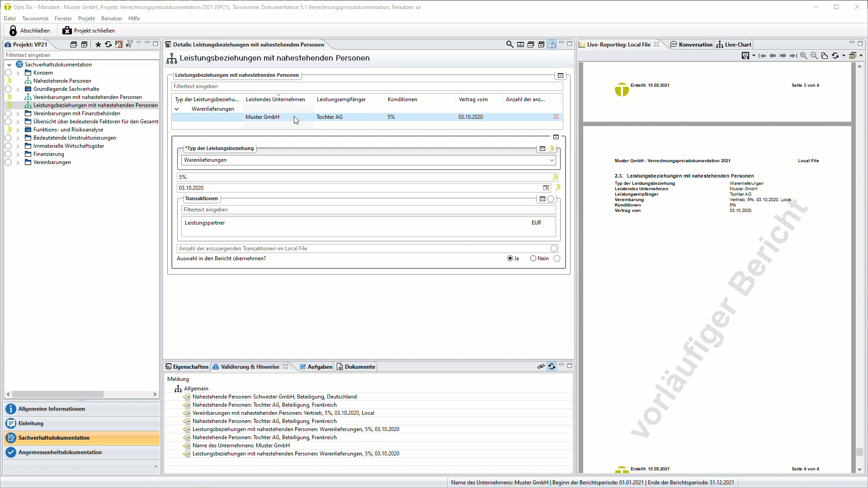Viewport: 868px width, 488px height.
Task: Click the vertical scrollbar thumb of the live report
Action: click(x=859, y=452)
